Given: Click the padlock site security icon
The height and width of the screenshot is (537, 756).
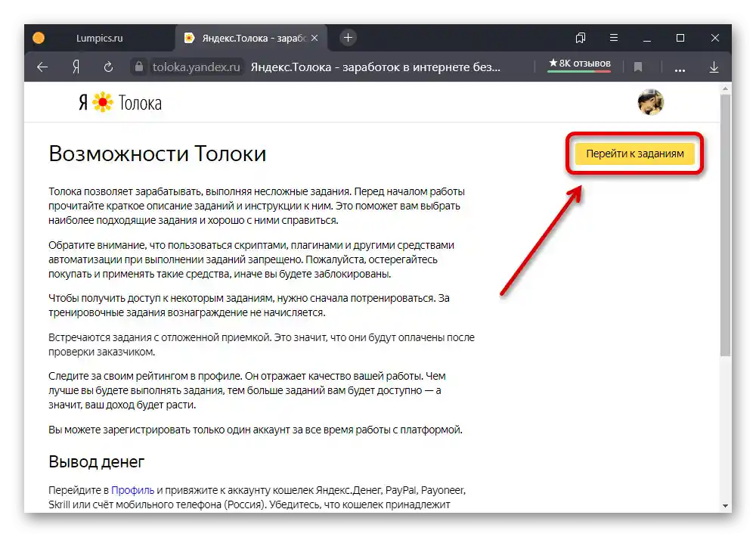Looking at the screenshot, I should pos(139,67).
